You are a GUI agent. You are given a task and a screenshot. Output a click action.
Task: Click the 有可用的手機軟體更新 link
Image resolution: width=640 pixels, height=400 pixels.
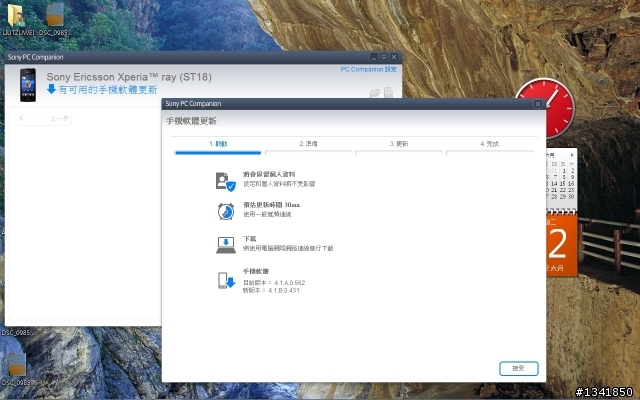tap(107, 89)
